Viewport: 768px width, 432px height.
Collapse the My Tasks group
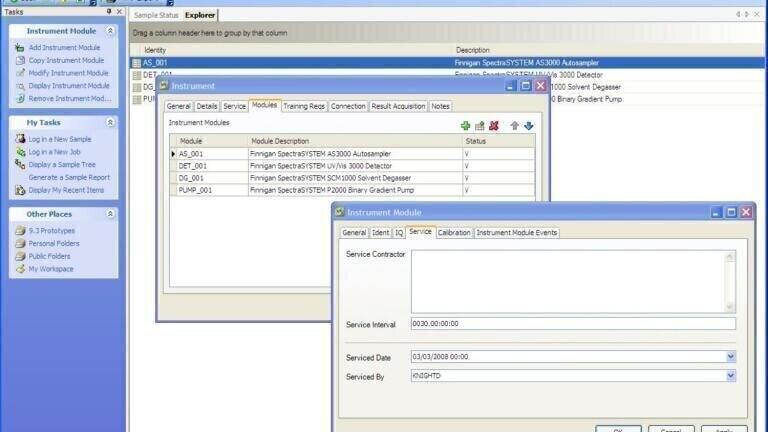coord(110,122)
